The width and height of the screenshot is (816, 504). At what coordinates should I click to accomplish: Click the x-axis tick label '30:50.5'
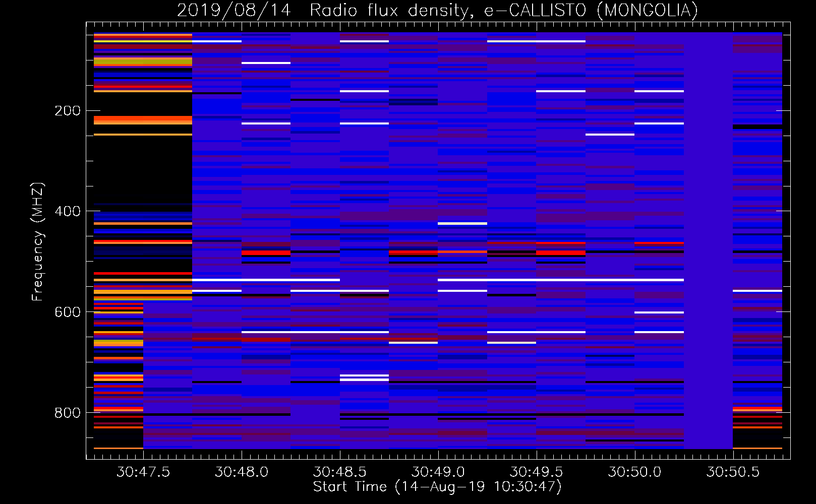[x=733, y=472]
